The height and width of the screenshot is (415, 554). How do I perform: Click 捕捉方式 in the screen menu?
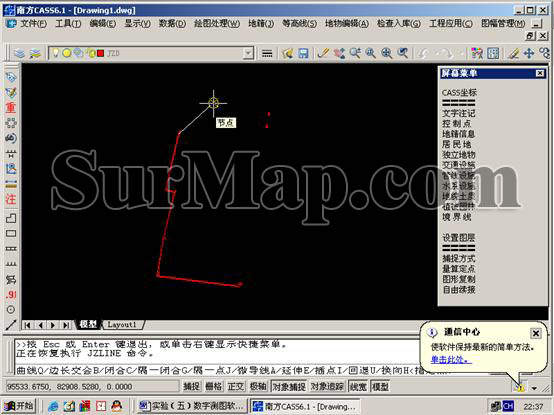point(459,258)
